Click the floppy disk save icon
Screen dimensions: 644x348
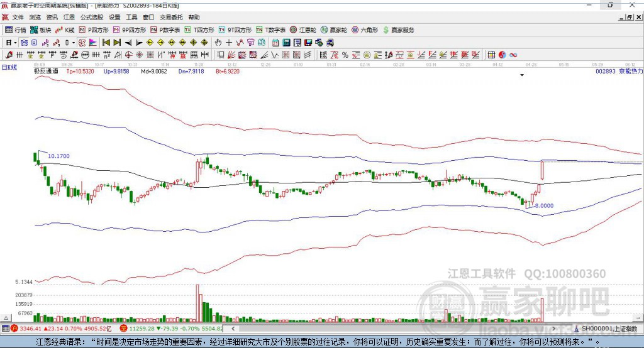(x=308, y=43)
